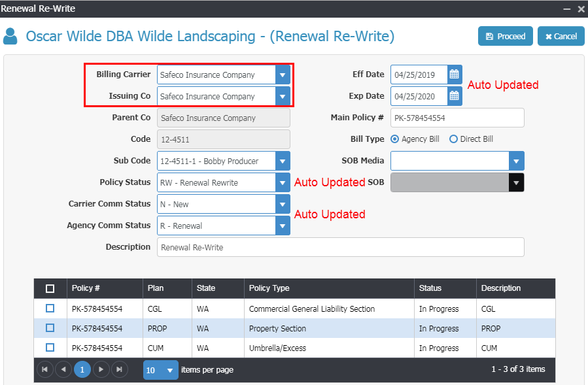Select Agency Bill radio button
The width and height of the screenshot is (588, 385).
click(394, 139)
